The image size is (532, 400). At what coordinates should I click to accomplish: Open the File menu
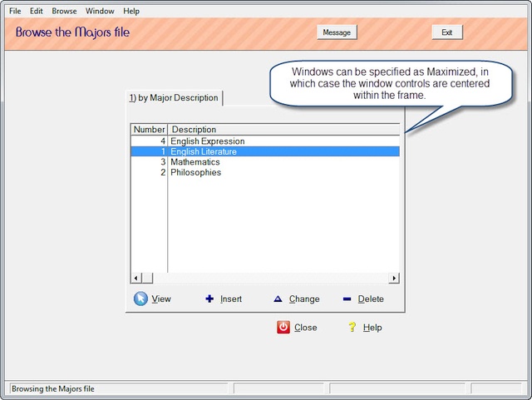click(15, 12)
